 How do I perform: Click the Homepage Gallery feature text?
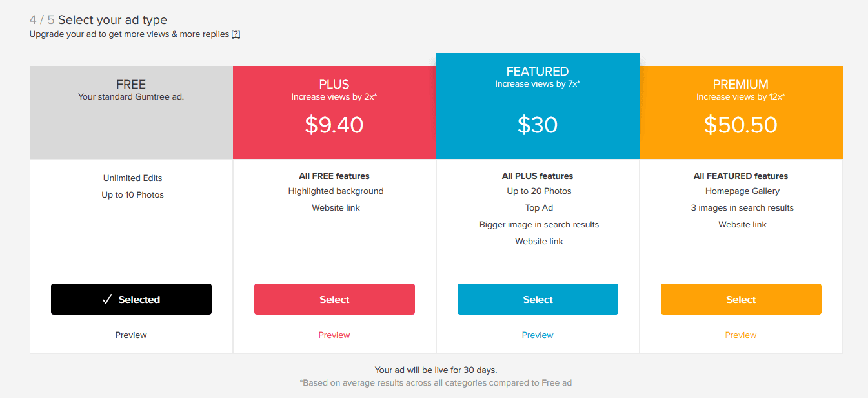tap(742, 191)
